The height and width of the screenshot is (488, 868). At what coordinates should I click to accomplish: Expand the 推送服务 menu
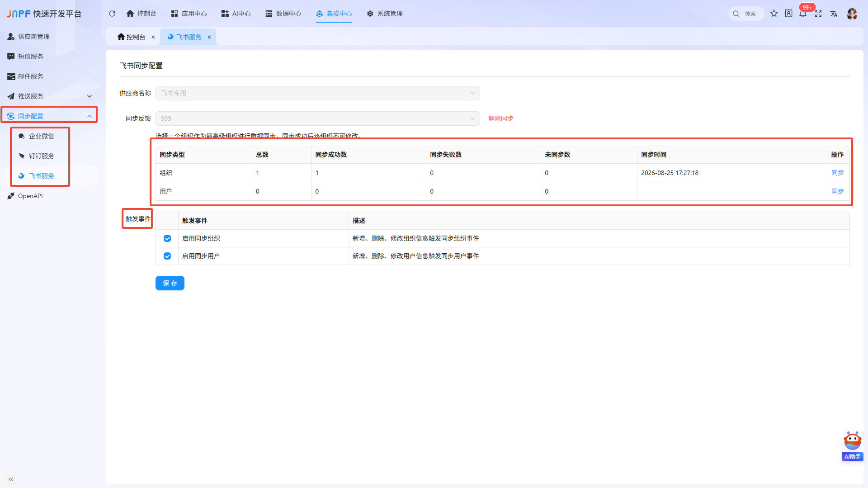tap(49, 96)
